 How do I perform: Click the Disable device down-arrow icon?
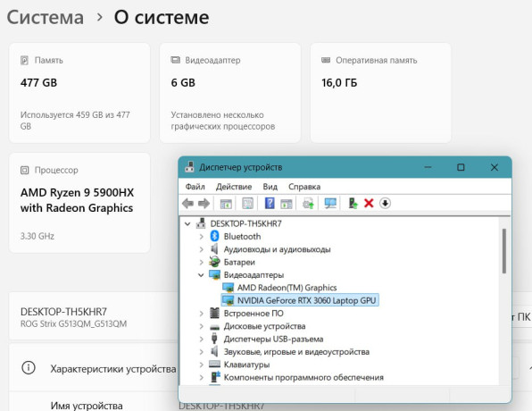click(385, 203)
